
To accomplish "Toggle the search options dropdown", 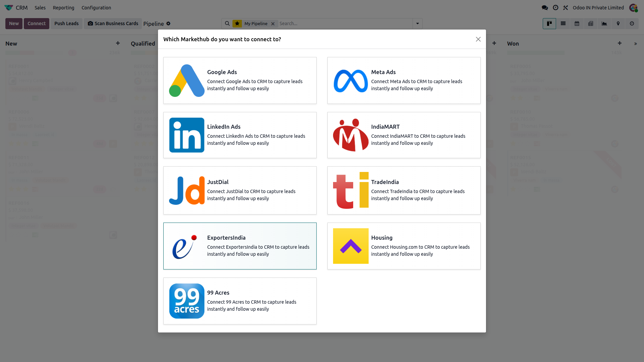I will pos(417,23).
